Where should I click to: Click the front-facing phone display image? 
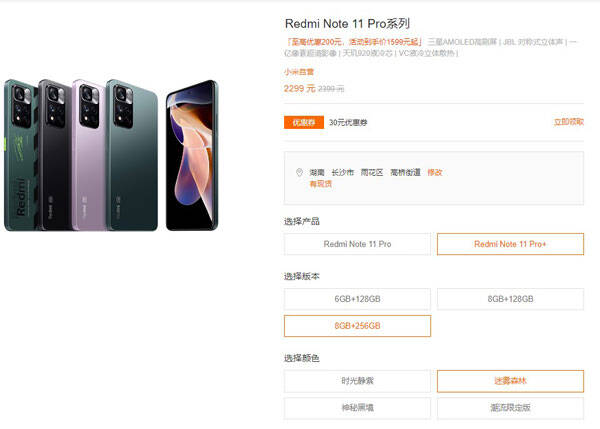coord(192,155)
